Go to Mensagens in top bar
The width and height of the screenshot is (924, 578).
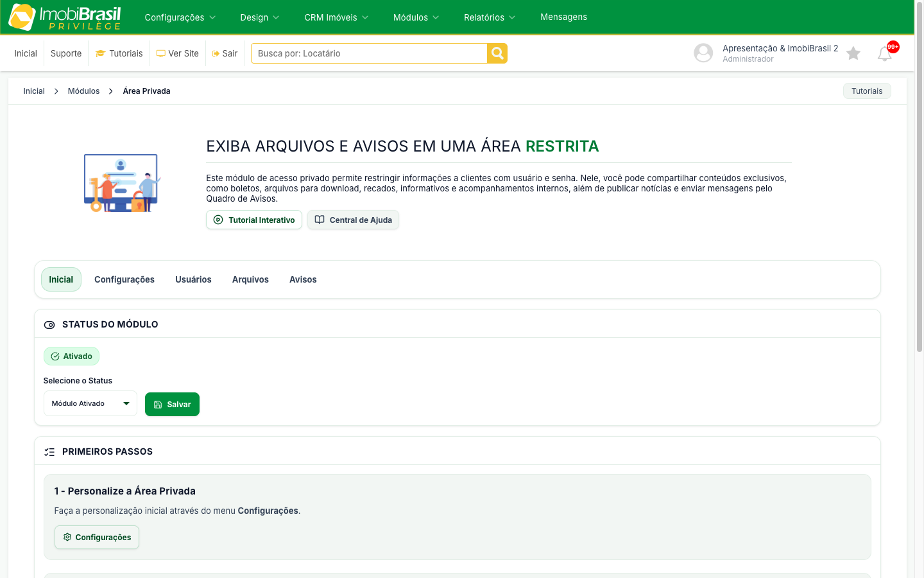(563, 17)
